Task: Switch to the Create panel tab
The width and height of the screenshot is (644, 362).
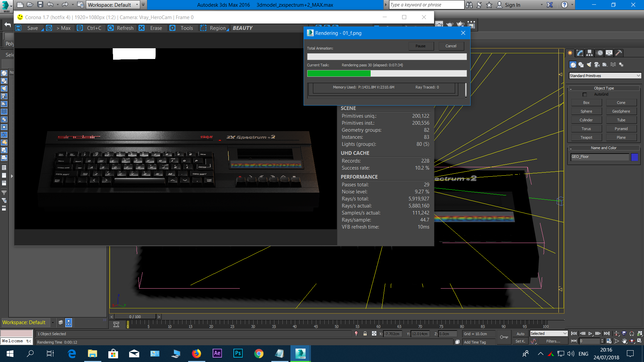Action: pos(570,53)
